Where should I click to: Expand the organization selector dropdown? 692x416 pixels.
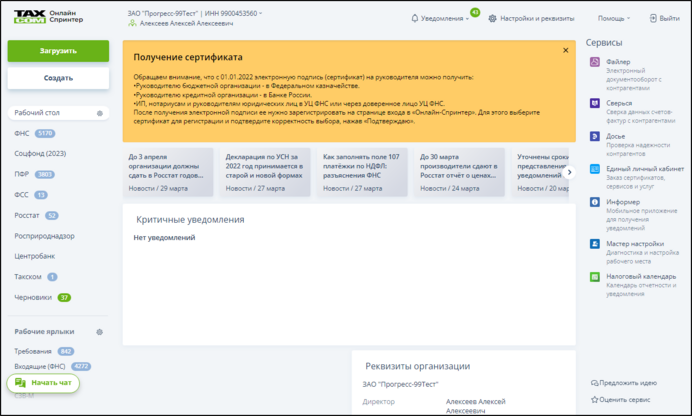coord(261,14)
